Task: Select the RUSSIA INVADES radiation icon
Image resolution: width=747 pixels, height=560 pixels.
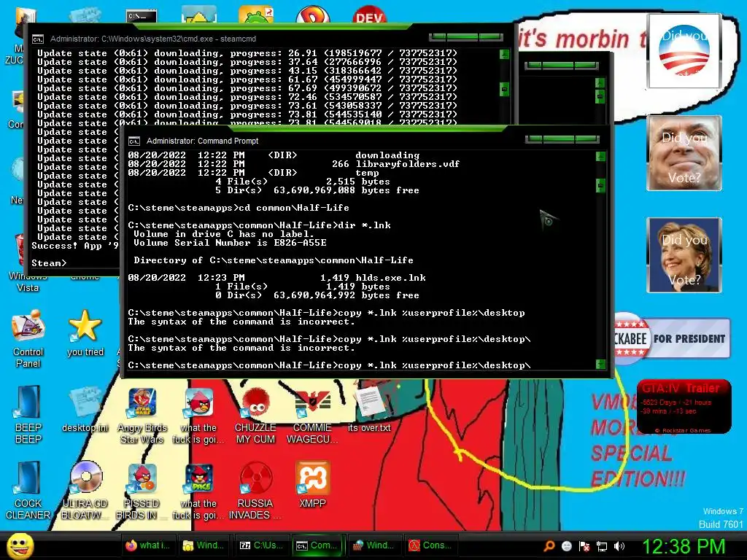Action: tap(255, 491)
